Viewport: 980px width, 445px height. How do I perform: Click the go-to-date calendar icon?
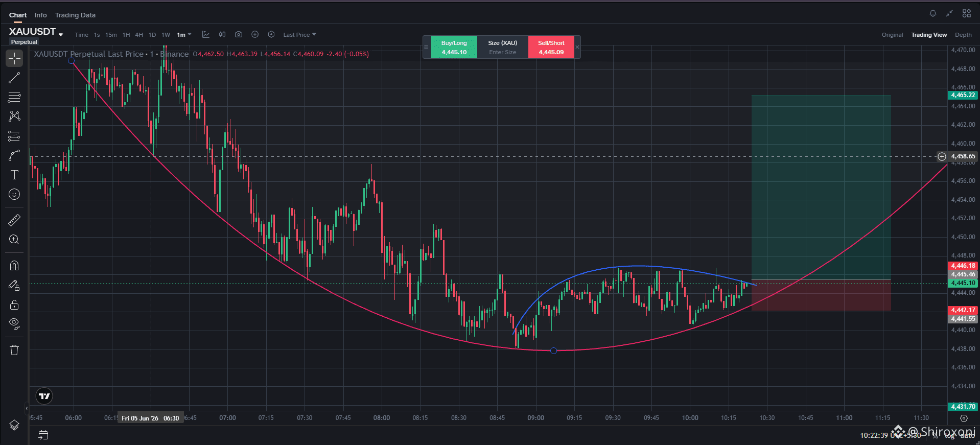coord(43,435)
